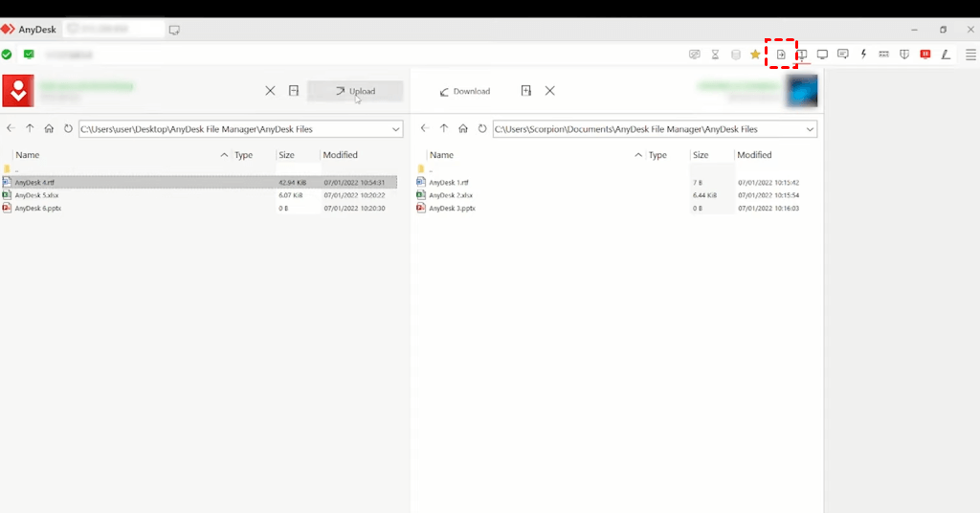The height and width of the screenshot is (513, 980).
Task: Expand the local path dropdown arrow
Action: [395, 129]
